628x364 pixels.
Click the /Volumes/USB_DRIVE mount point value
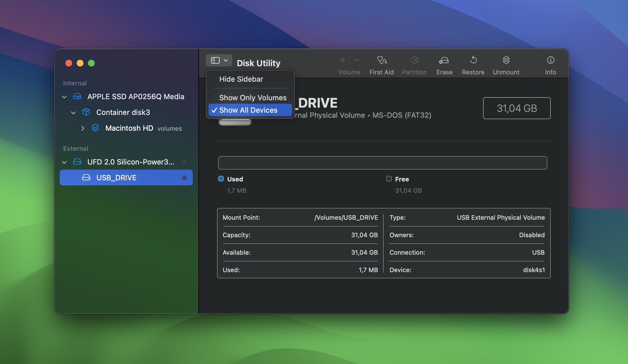[x=346, y=217]
